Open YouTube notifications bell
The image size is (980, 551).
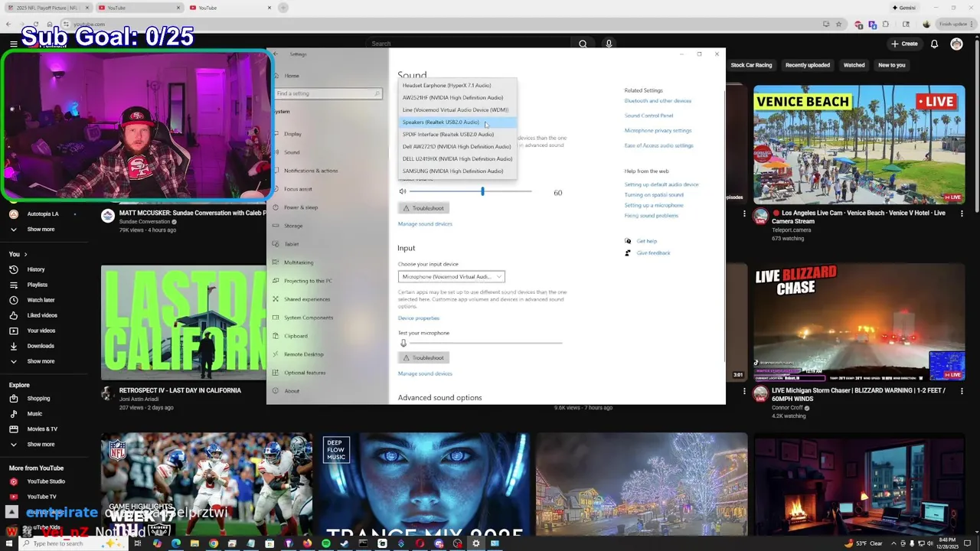pyautogui.click(x=934, y=44)
